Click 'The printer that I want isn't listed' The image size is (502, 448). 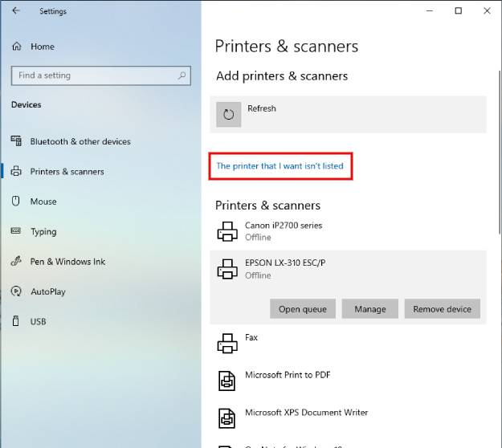pos(280,166)
